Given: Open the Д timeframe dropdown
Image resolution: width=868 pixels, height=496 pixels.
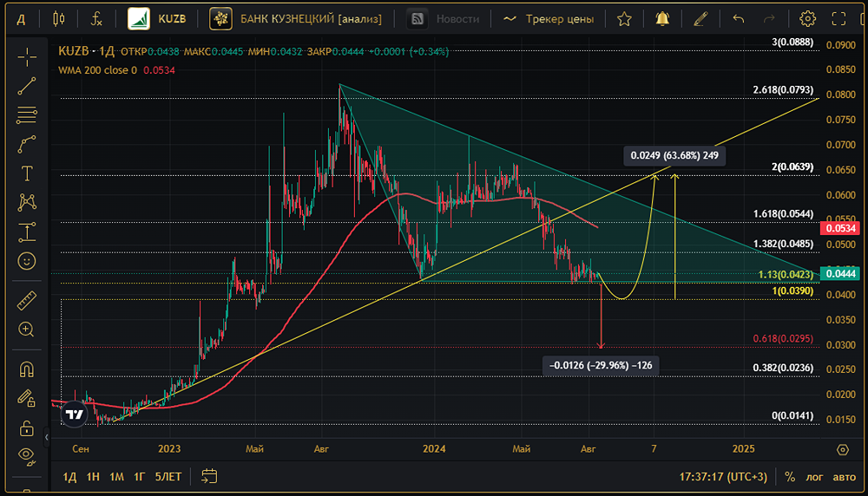Looking at the screenshot, I should [21, 19].
